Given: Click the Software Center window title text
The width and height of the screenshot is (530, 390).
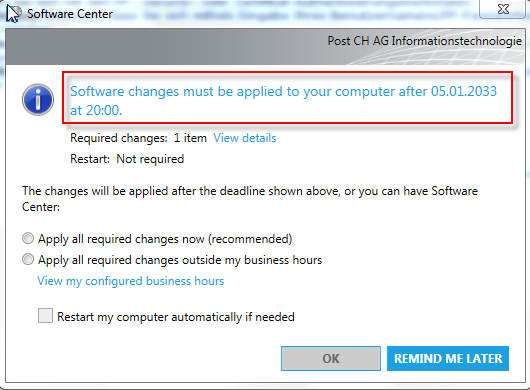Looking at the screenshot, I should (x=70, y=14).
